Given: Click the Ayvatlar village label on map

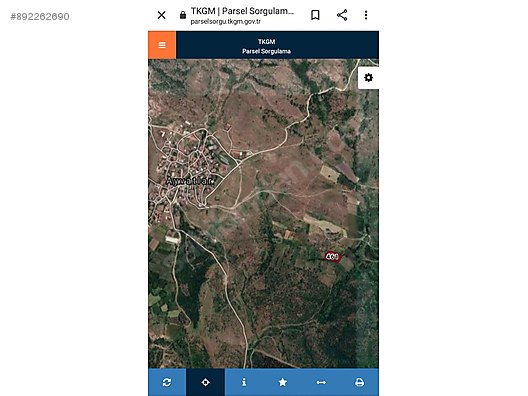Looking at the screenshot, I should [189, 181].
